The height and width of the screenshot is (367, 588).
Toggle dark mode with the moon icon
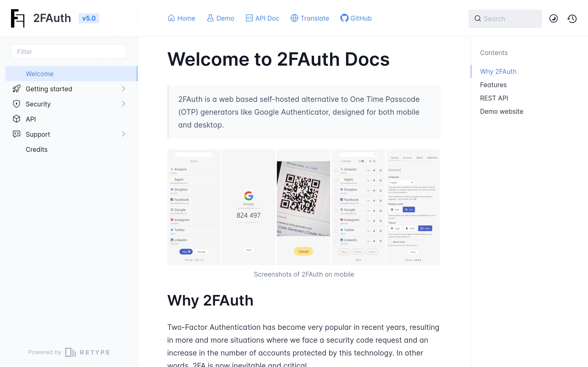click(x=554, y=18)
